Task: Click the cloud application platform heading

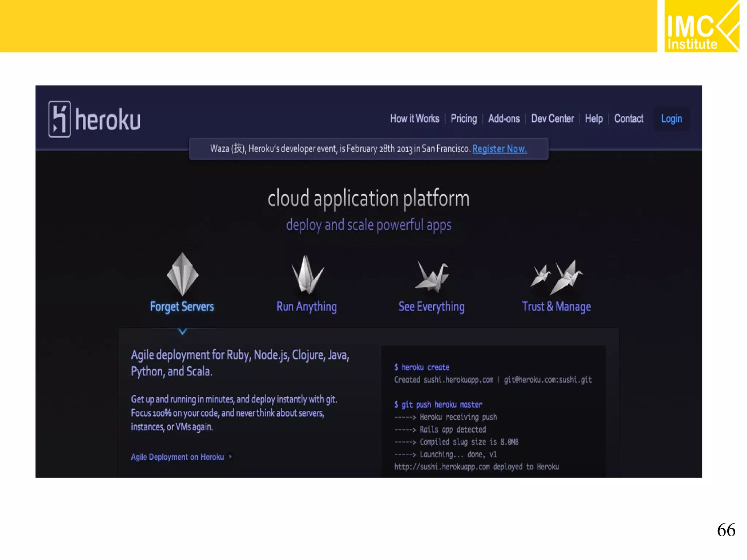Action: pos(368,199)
